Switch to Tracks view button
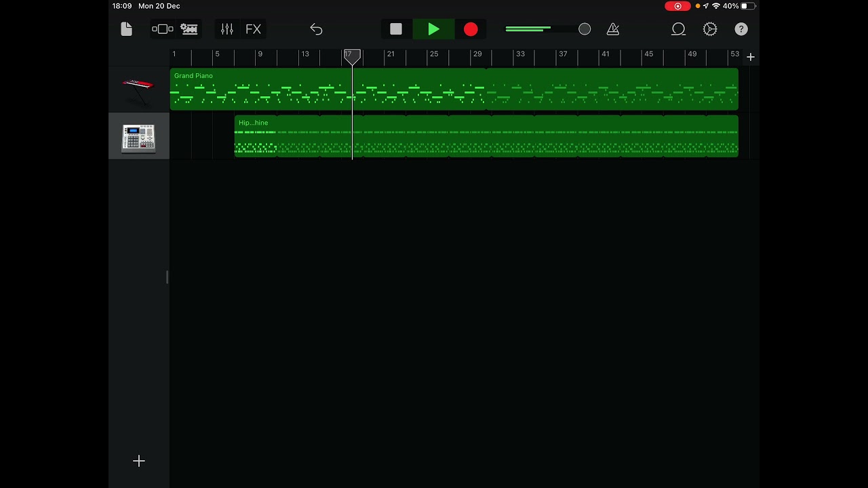The image size is (868, 488). point(189,29)
